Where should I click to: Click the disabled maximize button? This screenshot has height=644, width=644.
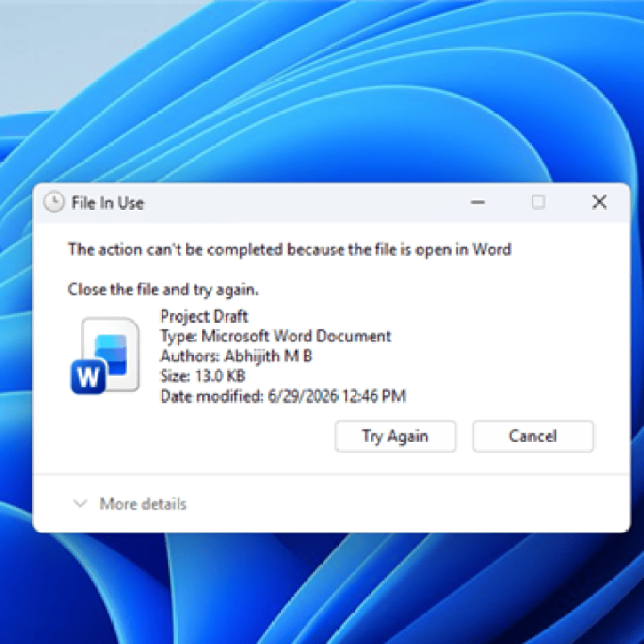click(x=539, y=202)
